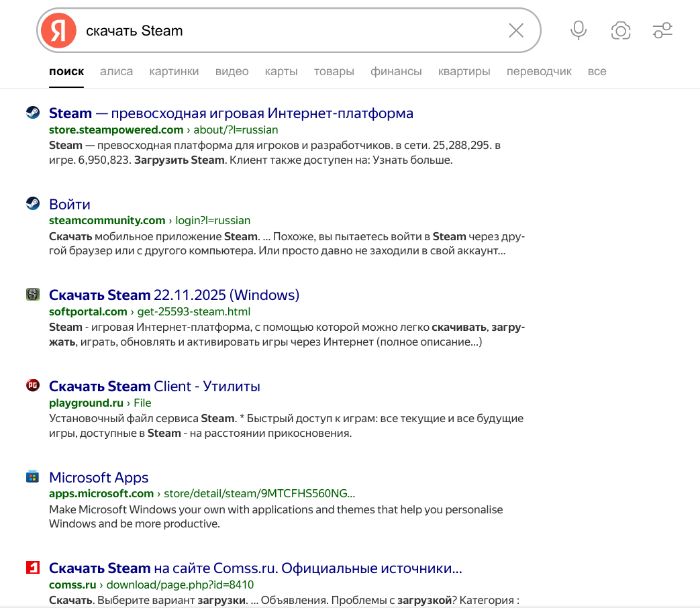Open image search via camera icon
Image resolution: width=700 pixels, height=608 pixels.
point(621,30)
